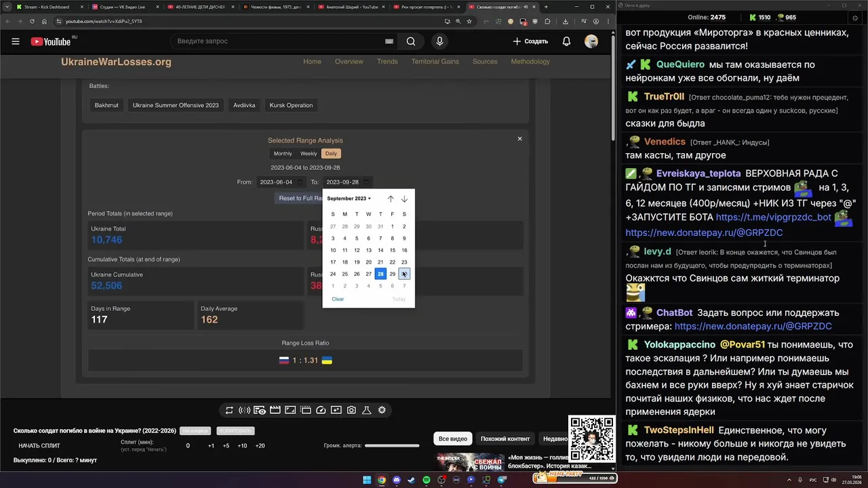Toggle the Ukraine Summer Offensive 2023 filter
Screen dimensions: 868x488
click(176, 105)
